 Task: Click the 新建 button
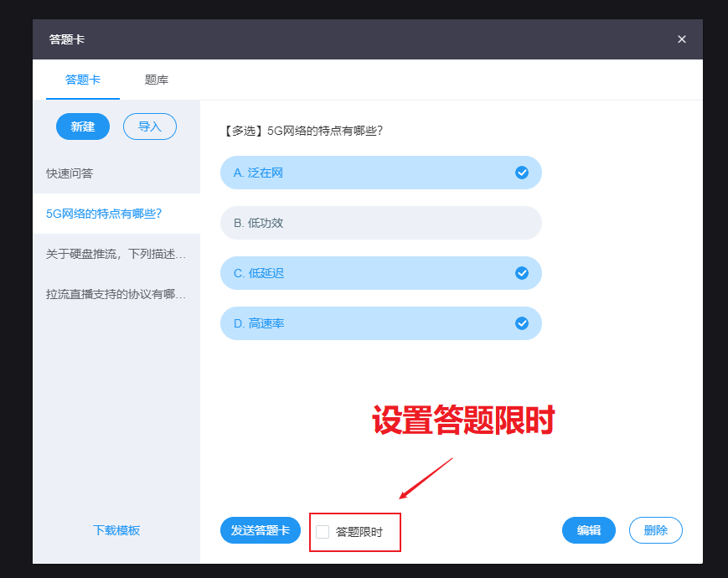[x=83, y=126]
